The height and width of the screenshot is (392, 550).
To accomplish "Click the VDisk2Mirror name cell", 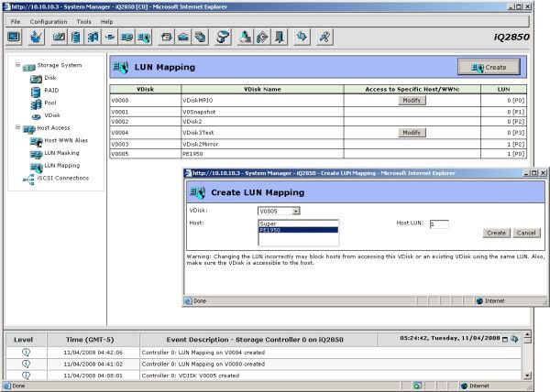I will [x=262, y=145].
